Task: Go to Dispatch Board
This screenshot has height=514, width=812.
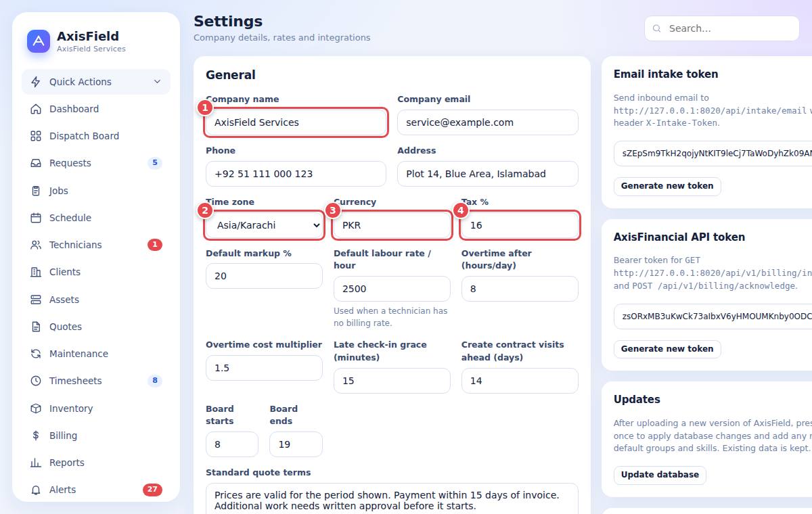Action: 96,136
